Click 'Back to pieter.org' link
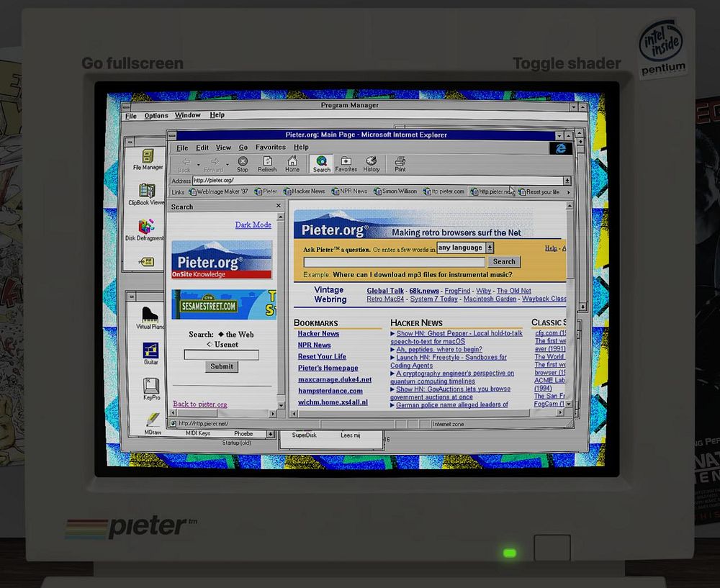Image resolution: width=720 pixels, height=588 pixels. pyautogui.click(x=199, y=404)
